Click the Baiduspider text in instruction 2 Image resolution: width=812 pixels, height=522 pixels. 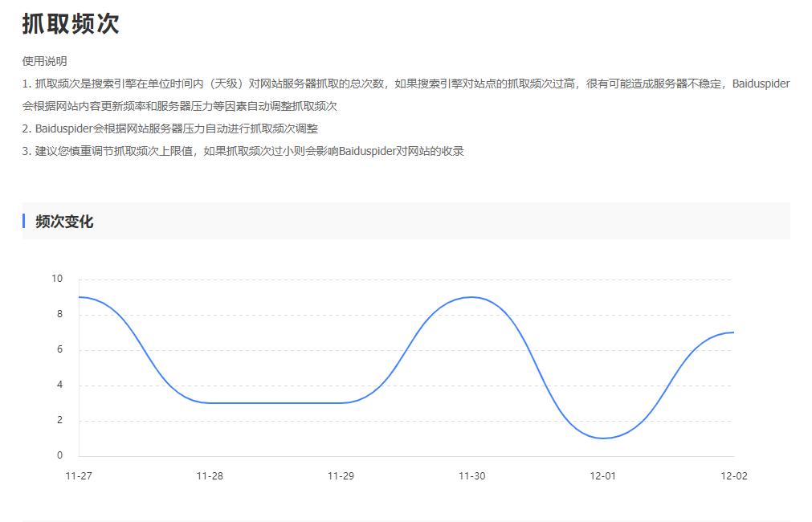pyautogui.click(x=64, y=128)
